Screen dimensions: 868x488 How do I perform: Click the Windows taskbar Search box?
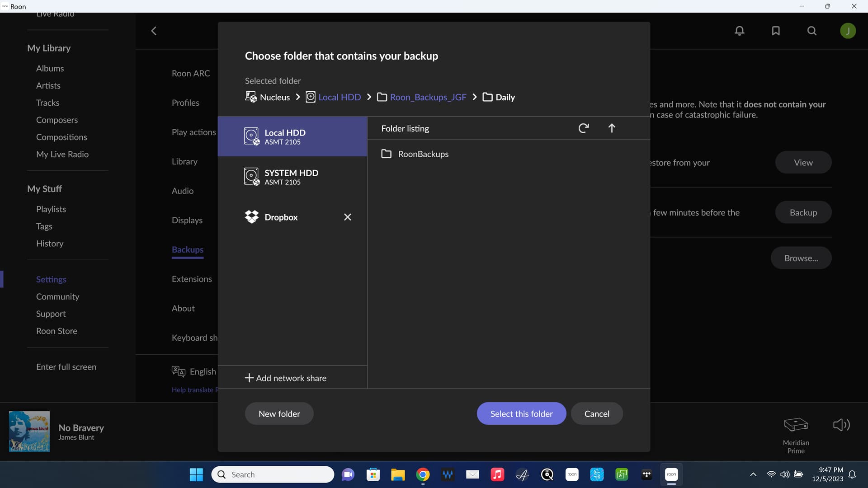tap(273, 474)
